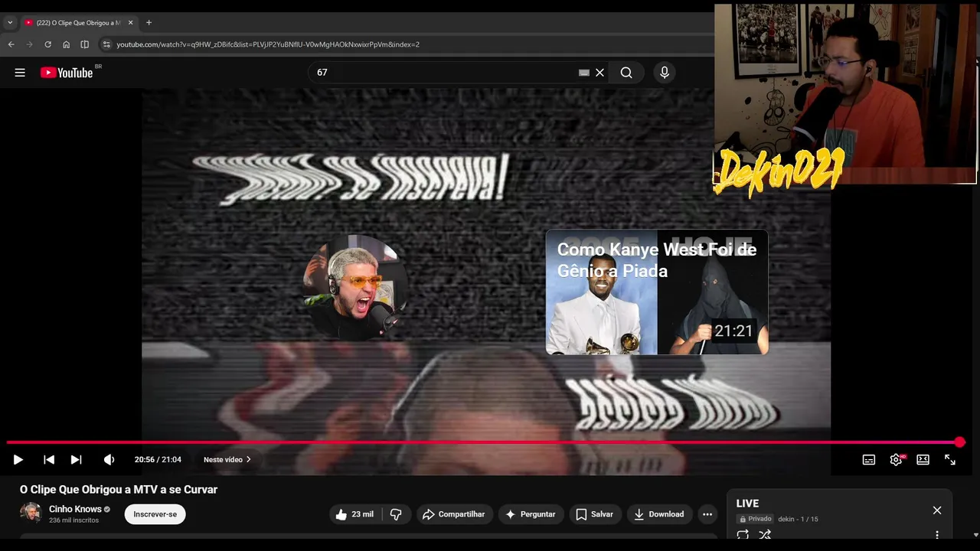Viewport: 980px width, 551px height.
Task: Run the search with the magnifier button
Action: click(x=626, y=73)
